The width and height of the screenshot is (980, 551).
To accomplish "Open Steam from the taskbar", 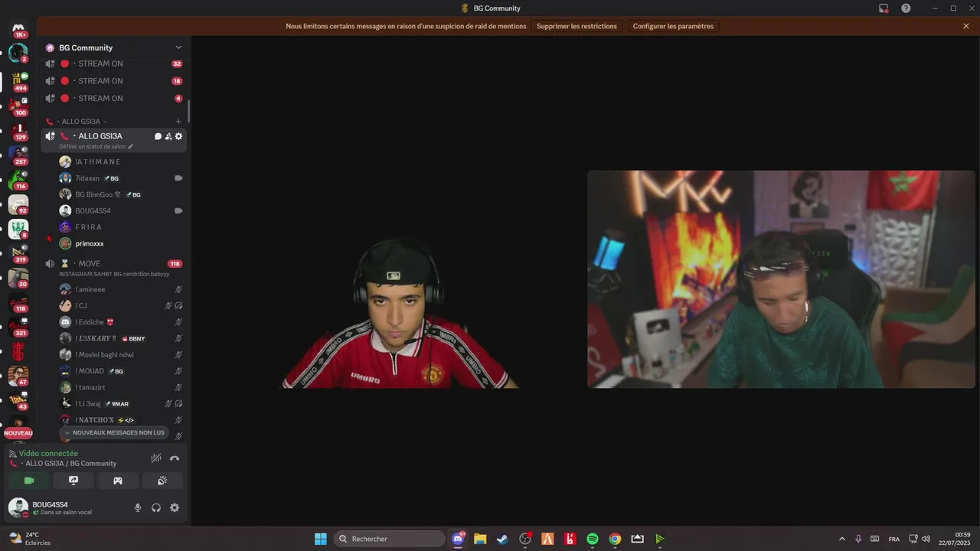I will (502, 539).
